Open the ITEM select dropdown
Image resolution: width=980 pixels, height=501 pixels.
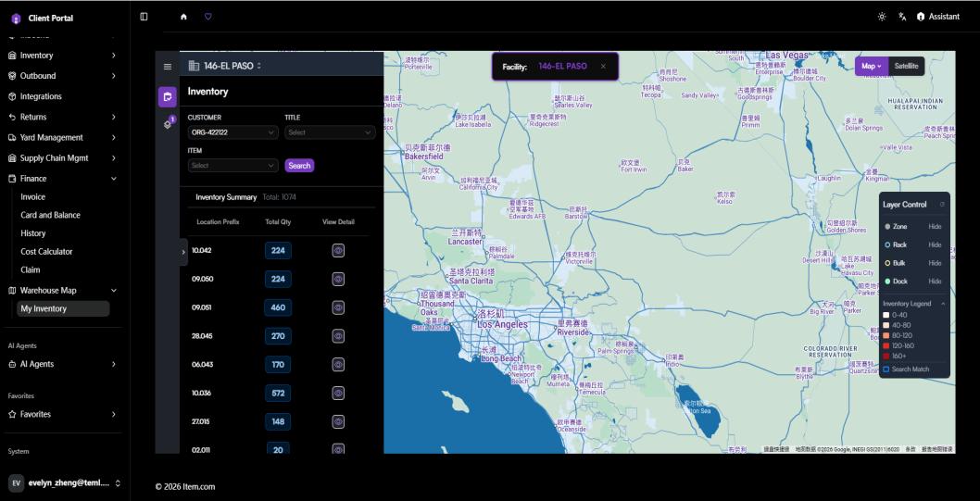(x=233, y=166)
